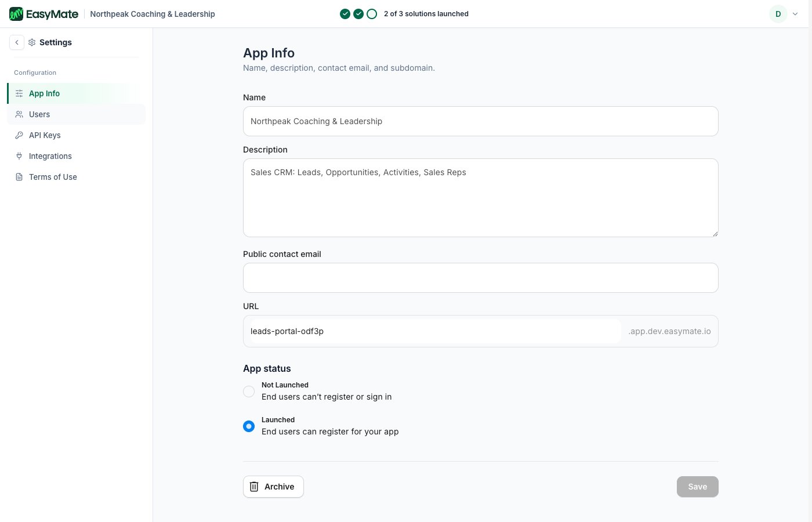
Task: Click the EasyMate logo icon
Action: click(16, 14)
